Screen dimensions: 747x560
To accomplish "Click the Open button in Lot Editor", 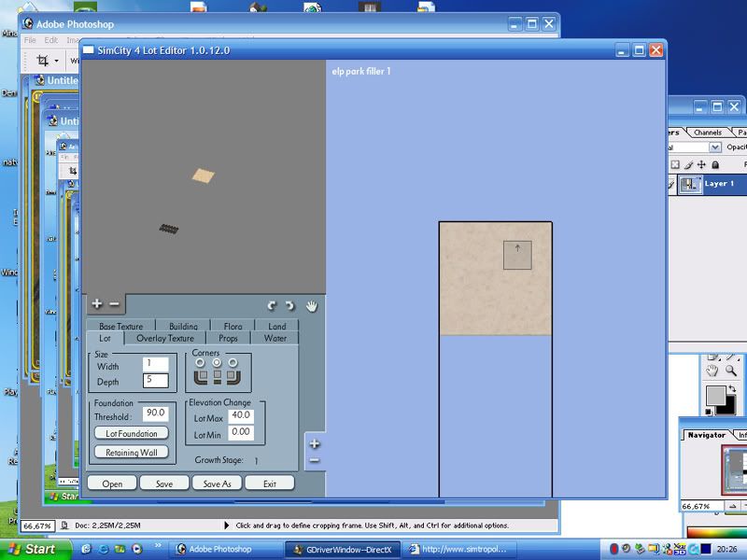I will (x=112, y=483).
